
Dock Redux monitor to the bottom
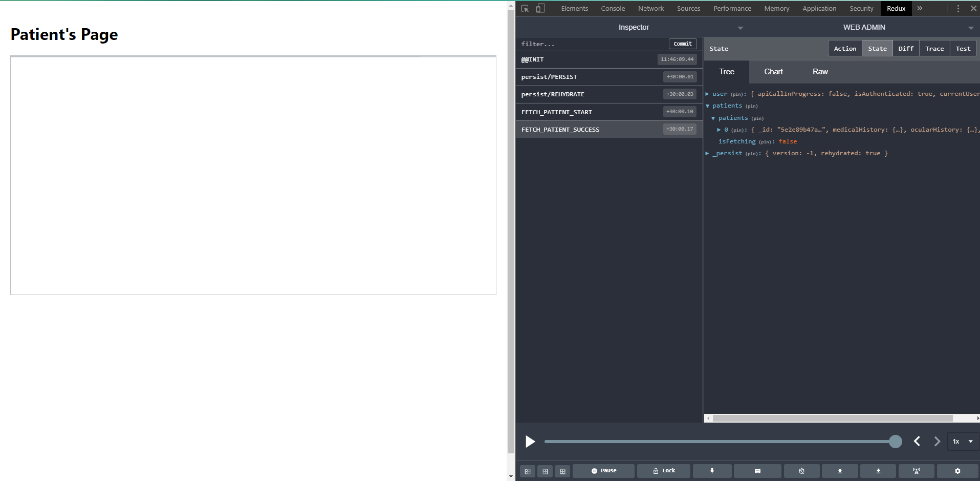[562, 471]
